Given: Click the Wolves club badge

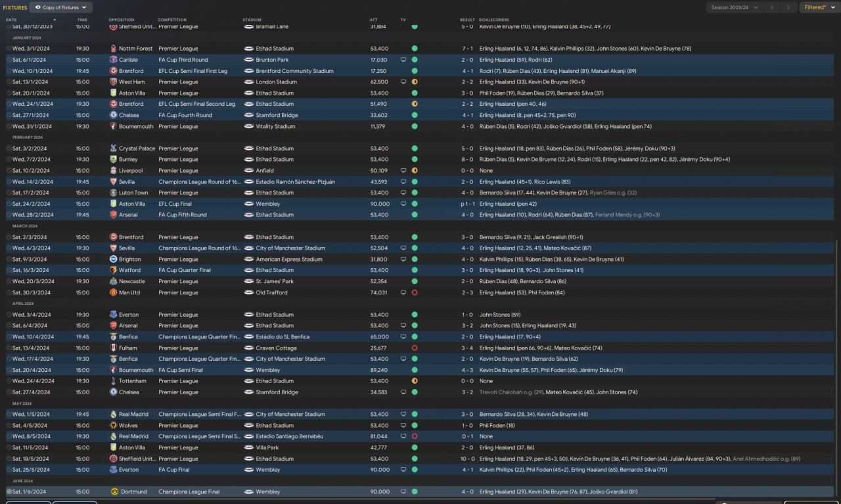Looking at the screenshot, I should click(113, 425).
